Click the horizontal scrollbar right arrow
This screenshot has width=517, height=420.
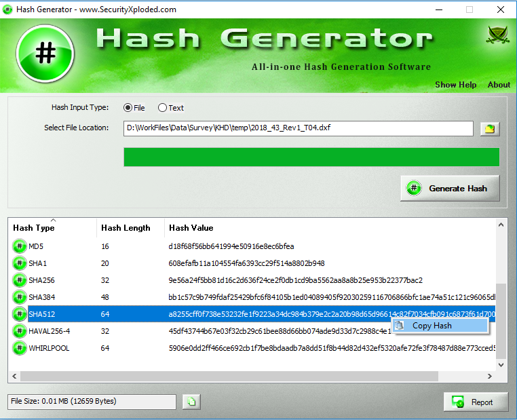click(x=490, y=376)
